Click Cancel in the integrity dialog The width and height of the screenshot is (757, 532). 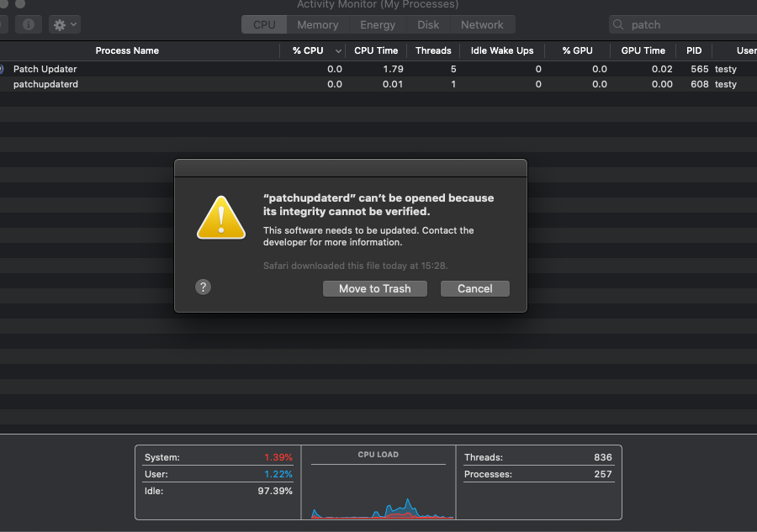coord(475,288)
